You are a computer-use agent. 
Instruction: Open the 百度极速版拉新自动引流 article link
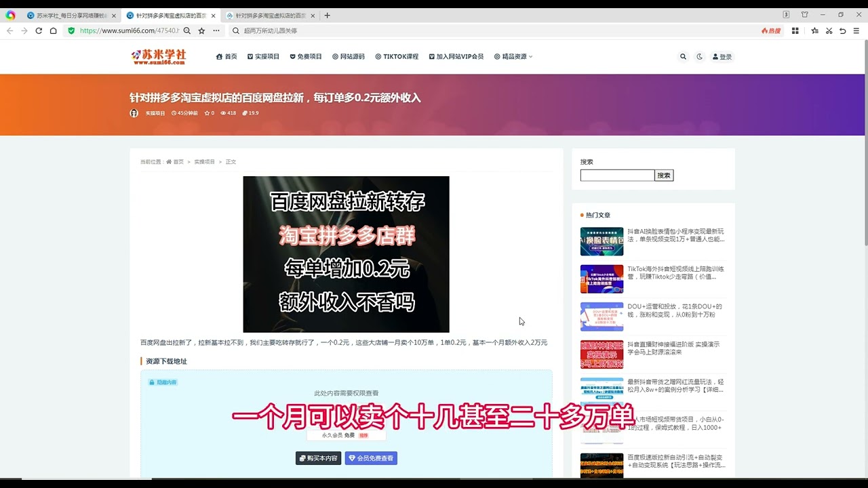(x=676, y=461)
